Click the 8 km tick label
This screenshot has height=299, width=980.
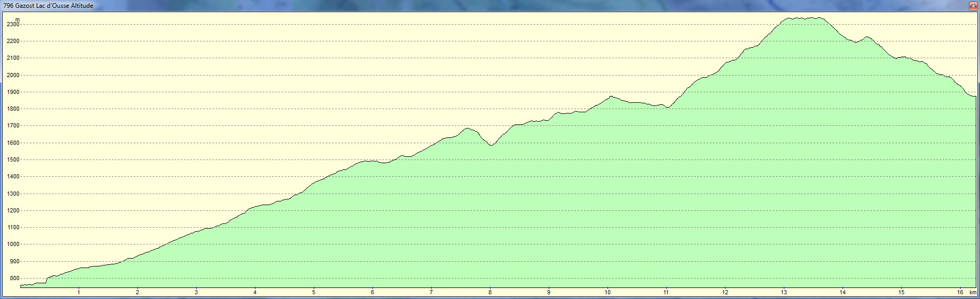490,292
